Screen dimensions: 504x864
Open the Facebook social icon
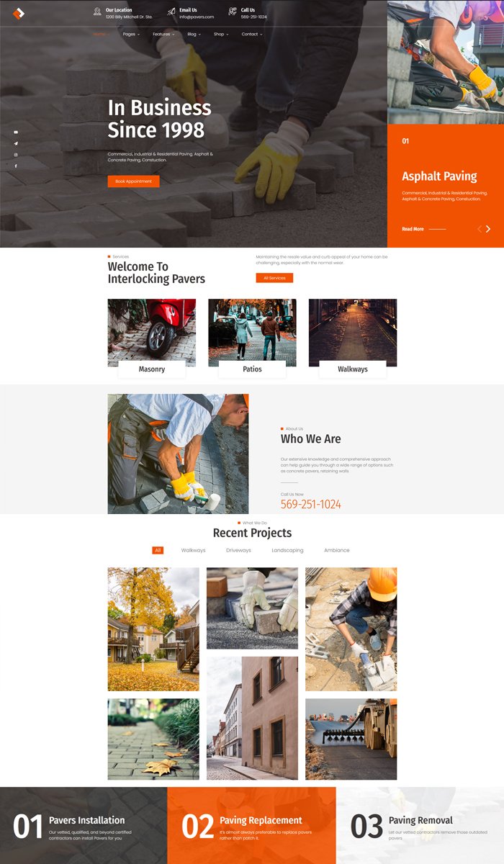pos(16,166)
